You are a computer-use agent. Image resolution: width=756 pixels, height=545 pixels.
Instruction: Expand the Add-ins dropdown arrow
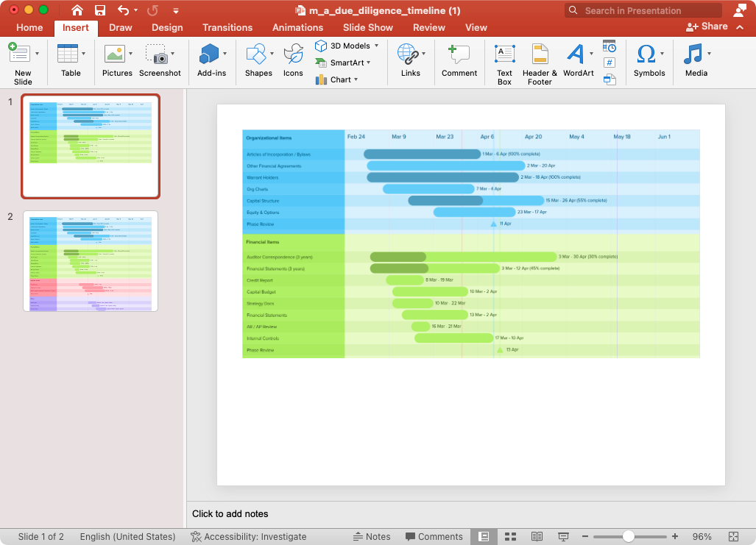pyautogui.click(x=225, y=54)
